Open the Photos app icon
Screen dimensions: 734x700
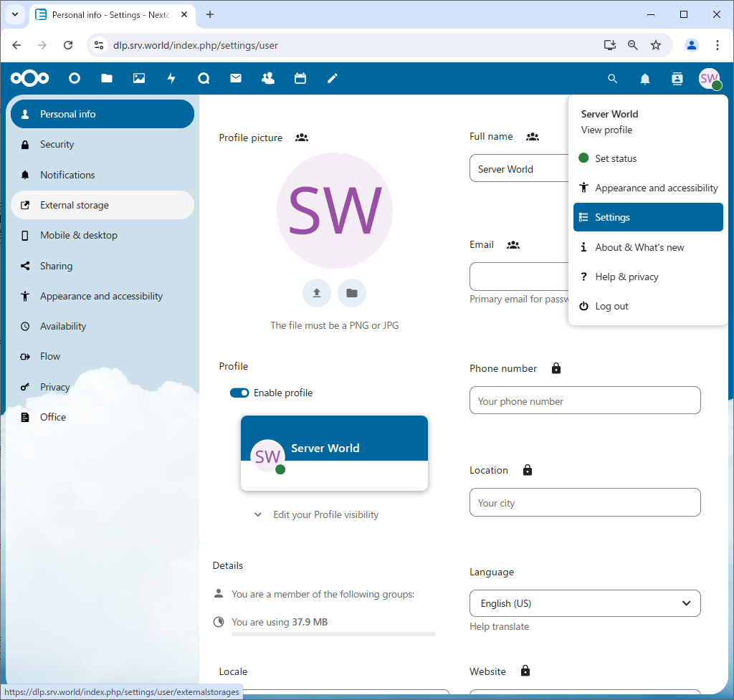coord(139,79)
